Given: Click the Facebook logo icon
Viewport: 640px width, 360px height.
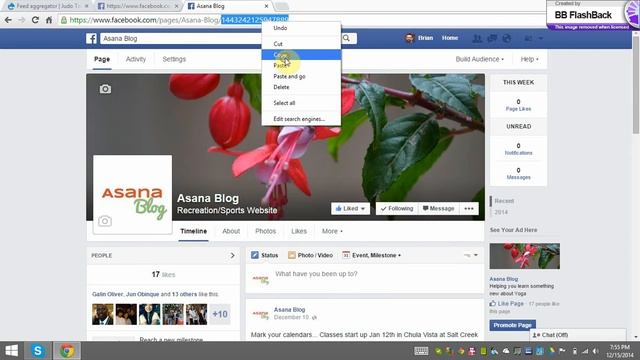Looking at the screenshot, I should click(91, 38).
